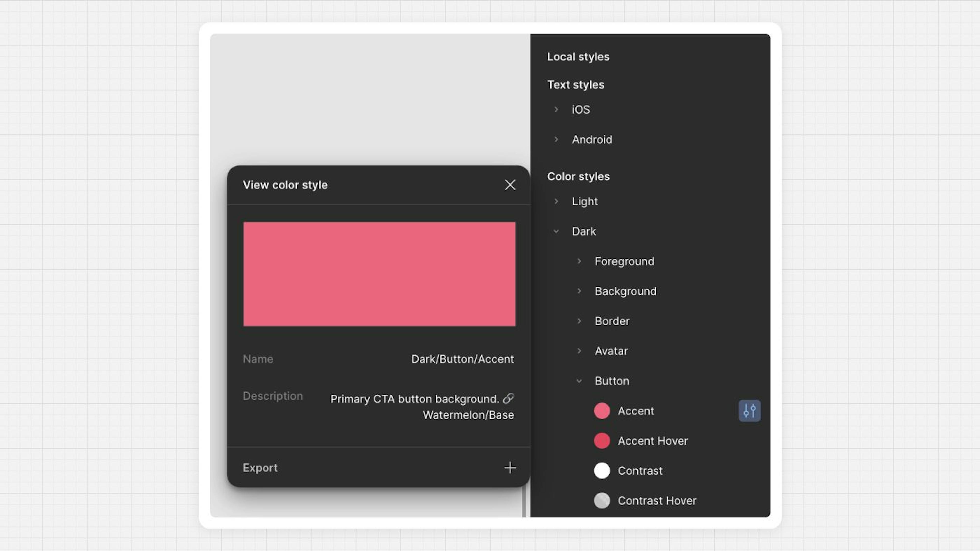
Task: Click the white Contrast color swatch
Action: [602, 471]
